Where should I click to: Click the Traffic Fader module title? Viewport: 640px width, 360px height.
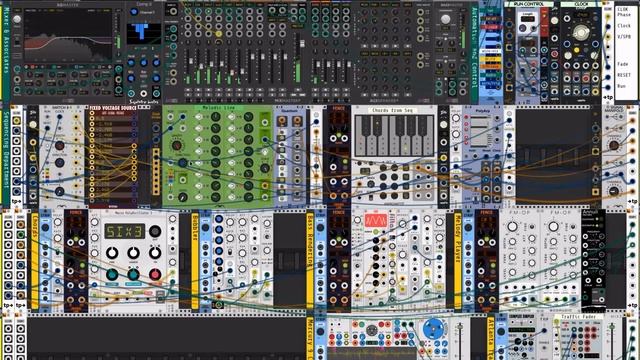(x=578, y=316)
